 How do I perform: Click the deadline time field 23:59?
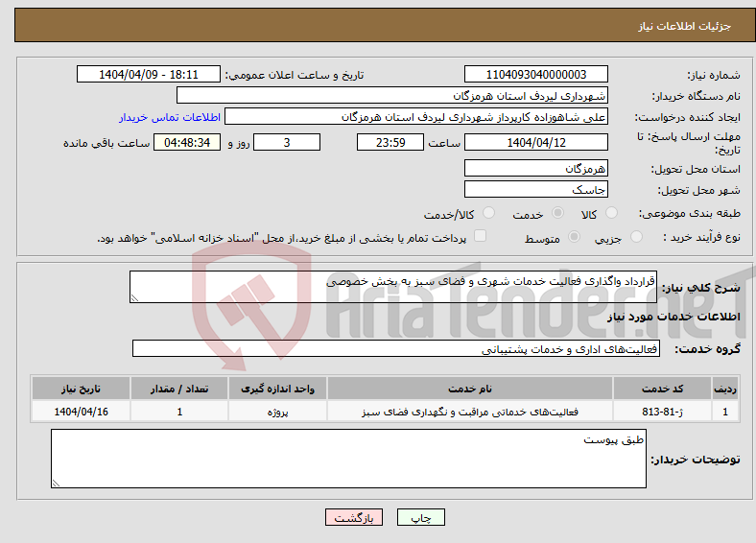390,142
